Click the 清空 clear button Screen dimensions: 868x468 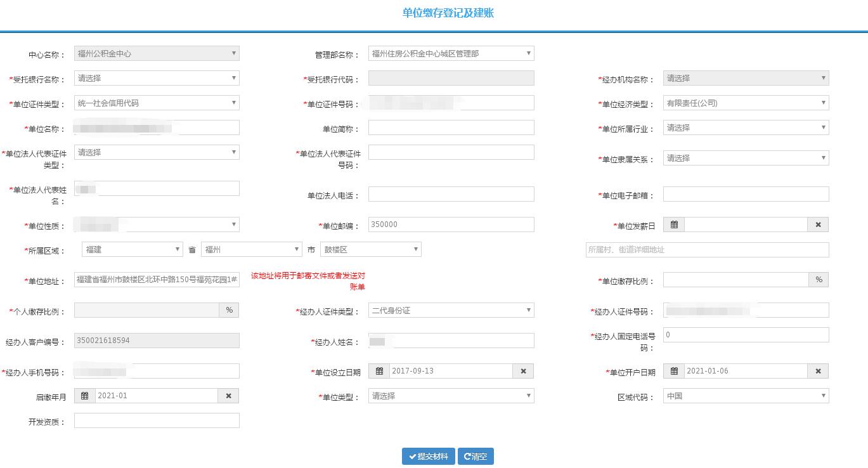click(476, 455)
